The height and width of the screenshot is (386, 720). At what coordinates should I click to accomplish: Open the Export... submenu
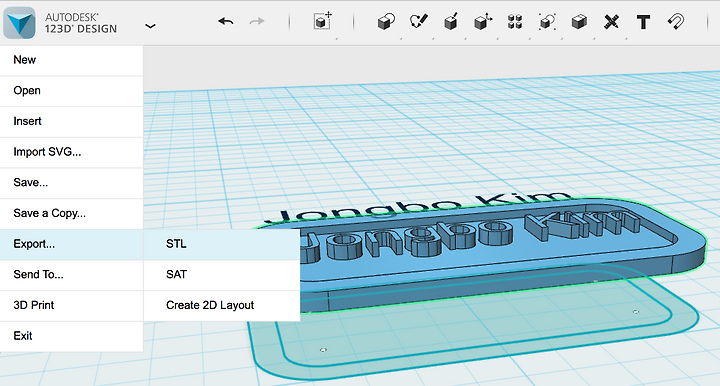click(x=71, y=245)
